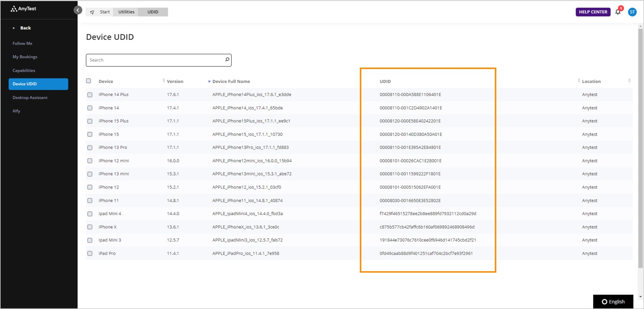Check the ipad Mini 4 row
The height and width of the screenshot is (309, 644).
tap(90, 214)
